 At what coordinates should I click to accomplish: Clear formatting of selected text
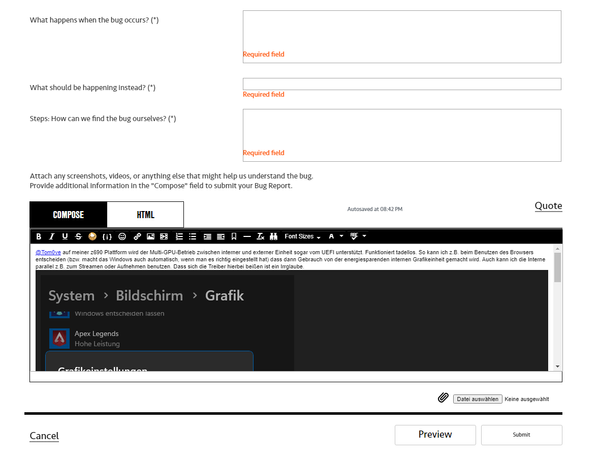[x=260, y=236]
